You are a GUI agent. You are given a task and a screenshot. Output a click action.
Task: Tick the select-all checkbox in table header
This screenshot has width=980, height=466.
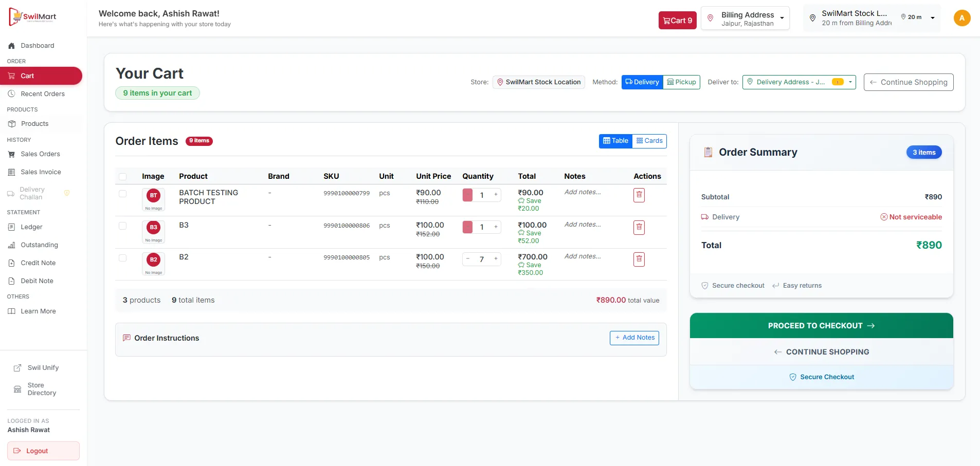point(122,177)
